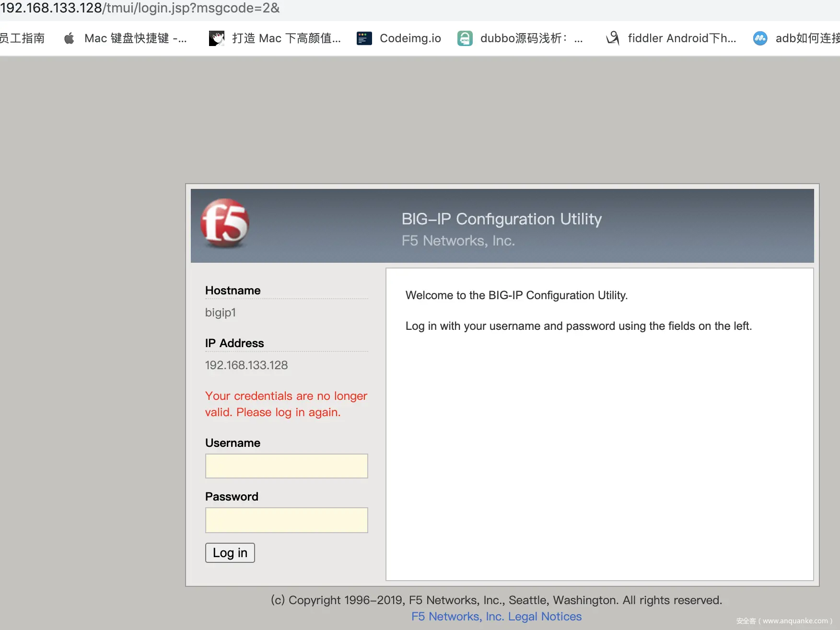Click the Password label

tap(232, 497)
